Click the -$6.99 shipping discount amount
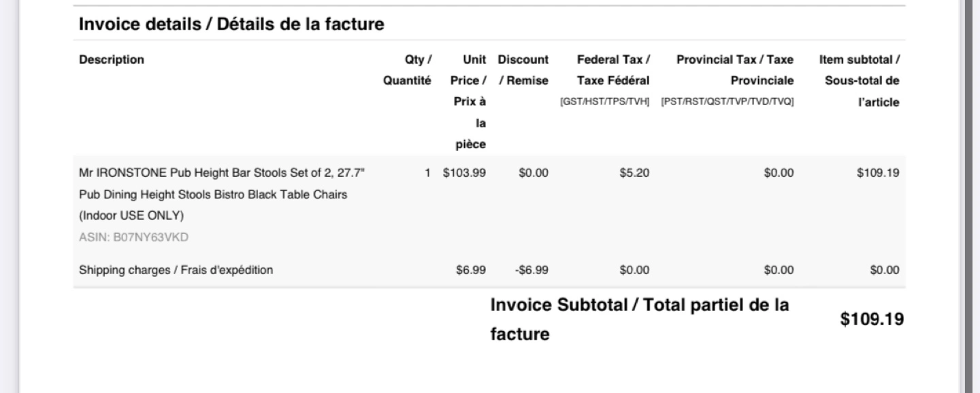The image size is (980, 393). [x=532, y=270]
